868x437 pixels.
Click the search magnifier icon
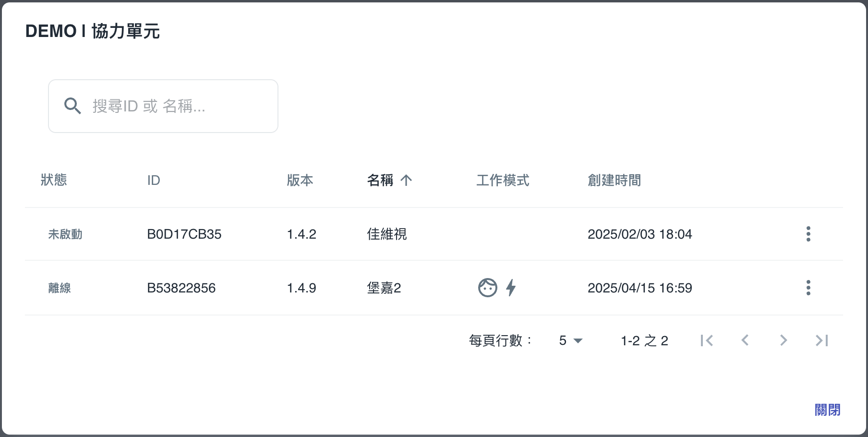(x=72, y=106)
